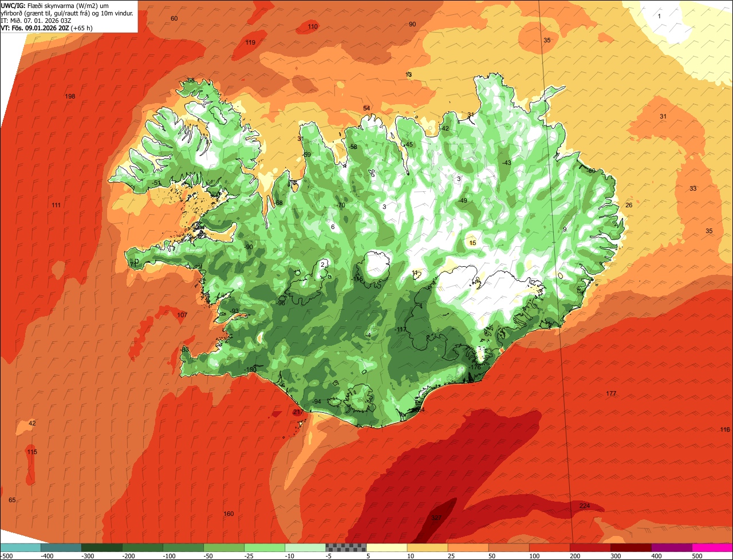Click legend swatch between -25 and -10

(x=265, y=547)
